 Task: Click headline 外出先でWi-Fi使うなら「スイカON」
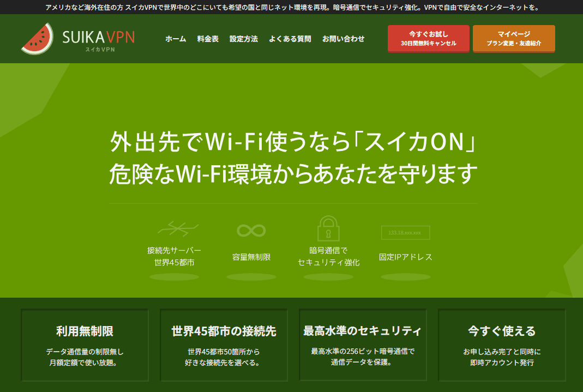pyautogui.click(x=293, y=142)
